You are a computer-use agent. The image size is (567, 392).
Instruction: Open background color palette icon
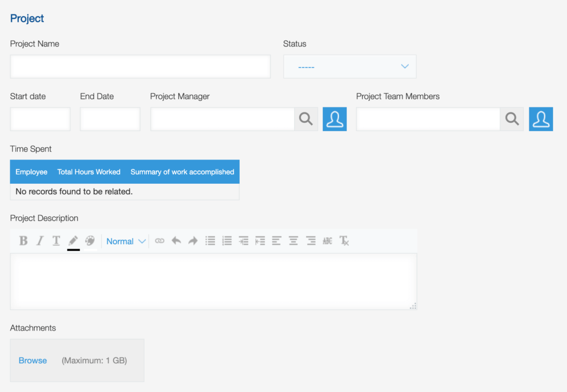point(90,241)
